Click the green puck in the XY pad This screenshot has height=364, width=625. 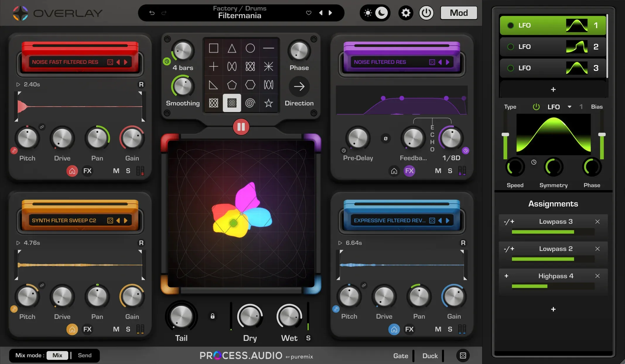[x=233, y=223]
